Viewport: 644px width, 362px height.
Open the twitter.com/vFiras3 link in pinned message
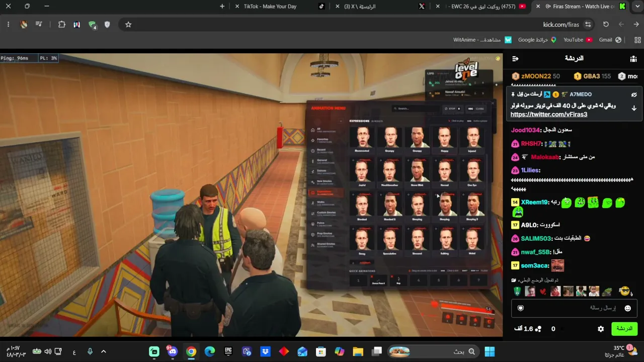click(x=548, y=115)
